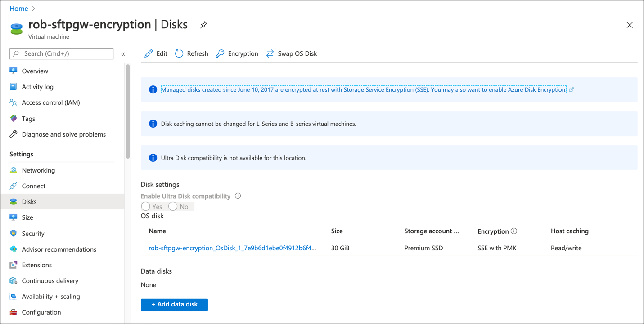Open the Managed disks SSE encryption notice link

(364, 90)
